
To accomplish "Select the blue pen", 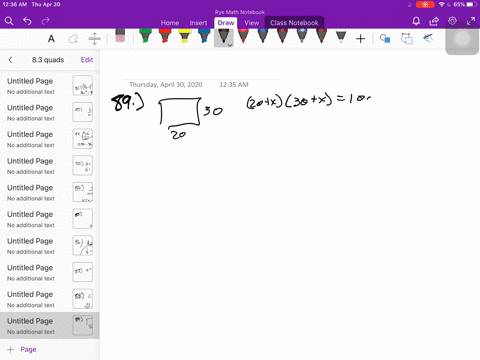I will pyautogui.click(x=204, y=36).
